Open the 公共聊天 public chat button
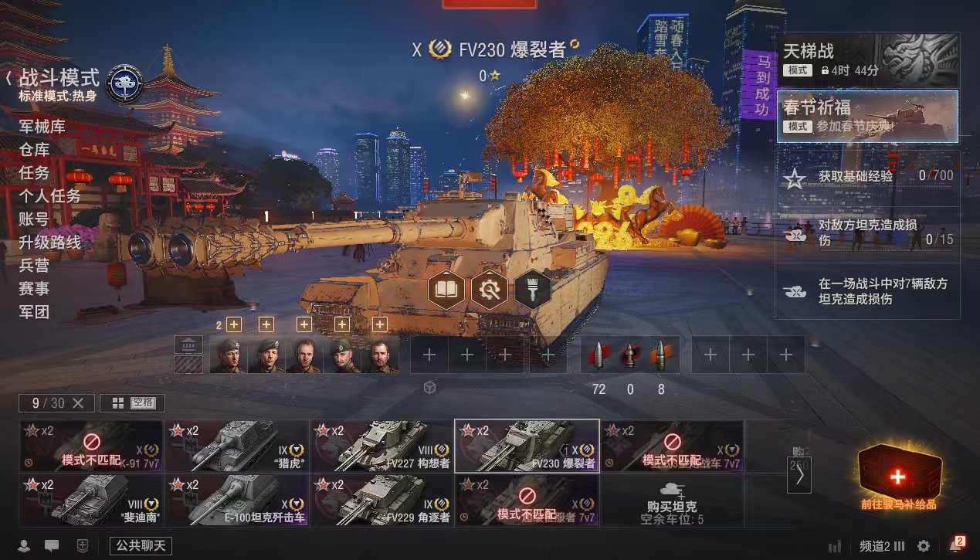980x560 pixels. pyautogui.click(x=141, y=546)
